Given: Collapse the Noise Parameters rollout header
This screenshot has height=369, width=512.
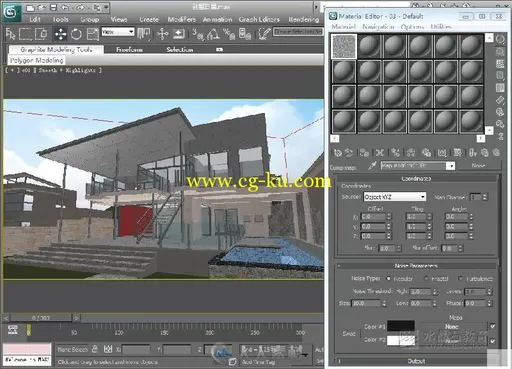Looking at the screenshot, I should coord(416,266).
